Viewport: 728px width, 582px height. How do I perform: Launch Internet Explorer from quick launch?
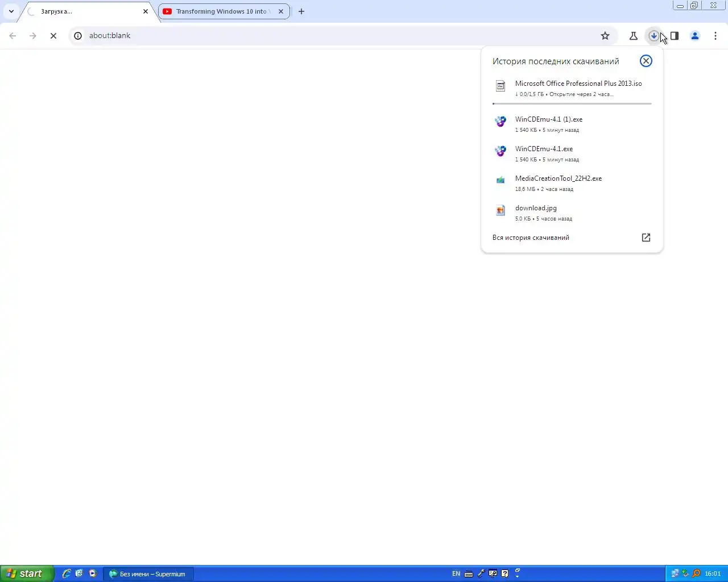pyautogui.click(x=67, y=573)
